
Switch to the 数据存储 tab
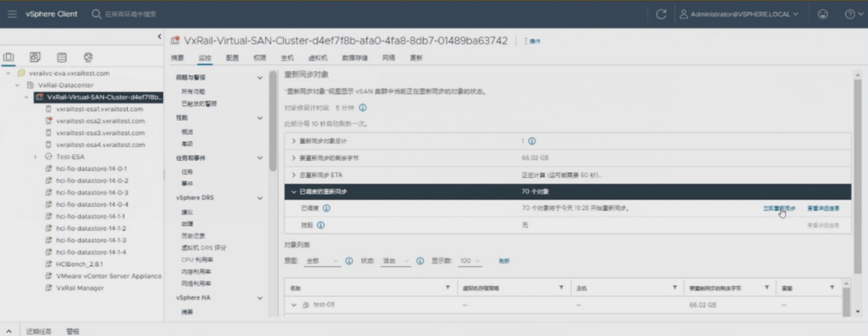click(355, 58)
